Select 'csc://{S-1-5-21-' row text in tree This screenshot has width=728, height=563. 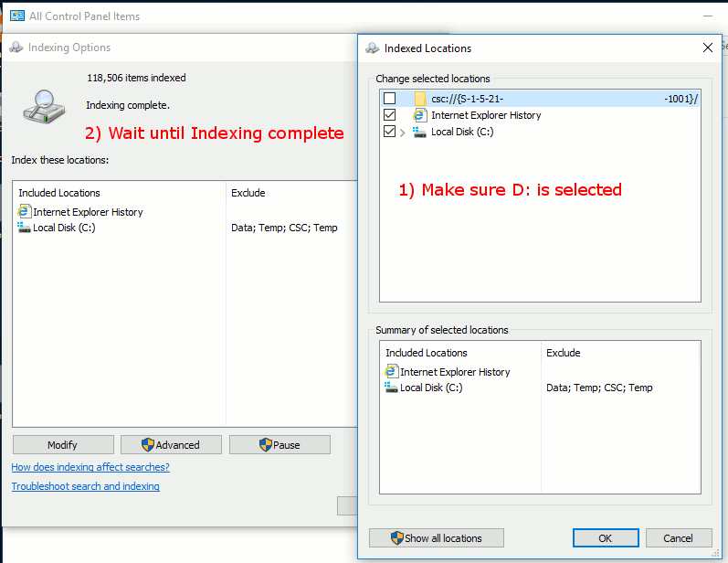[x=467, y=99]
